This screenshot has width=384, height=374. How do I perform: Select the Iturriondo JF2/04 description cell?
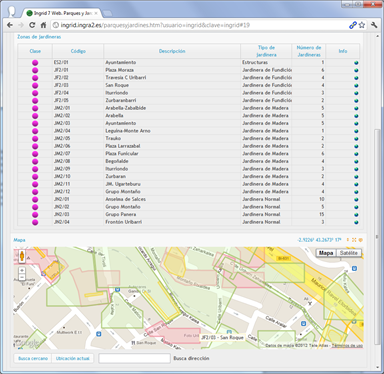tap(172, 93)
